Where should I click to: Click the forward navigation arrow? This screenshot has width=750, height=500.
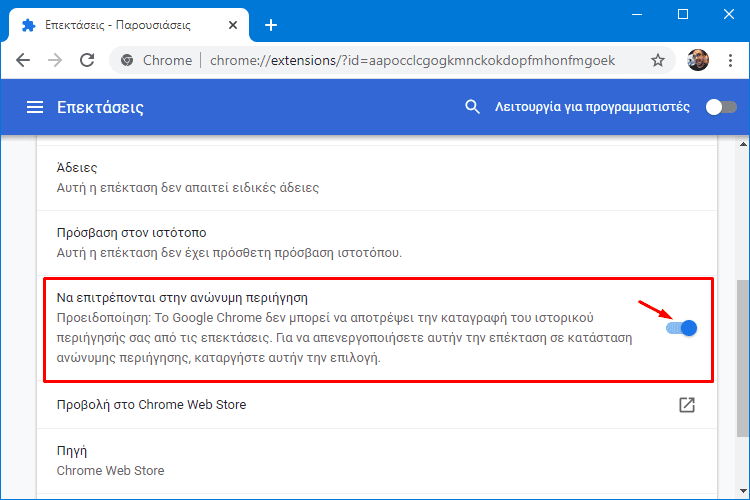tap(55, 60)
